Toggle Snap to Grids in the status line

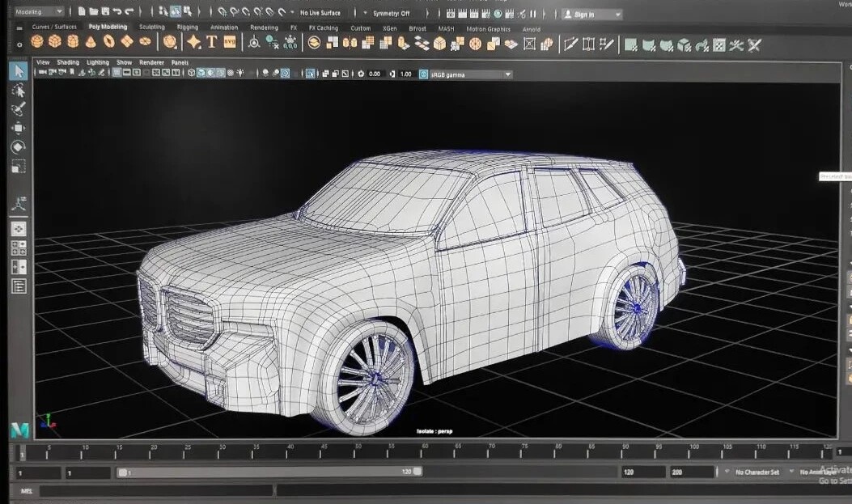[x=223, y=13]
